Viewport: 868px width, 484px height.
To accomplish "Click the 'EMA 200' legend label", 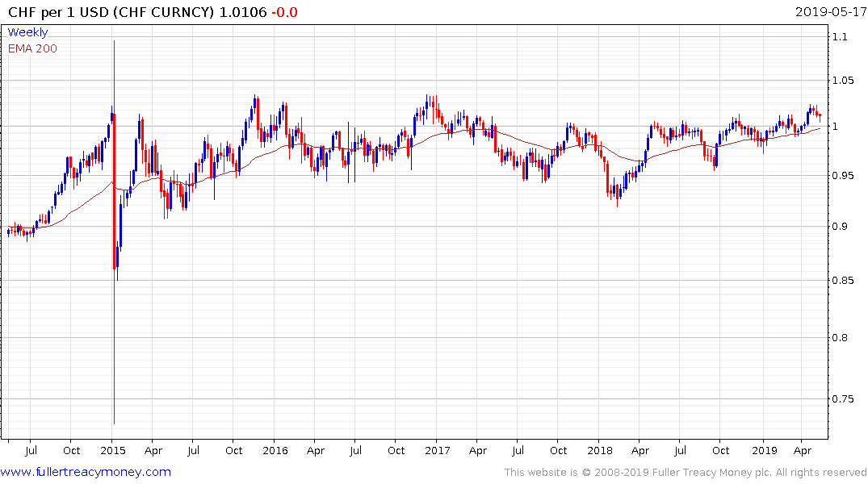I will 32,48.
